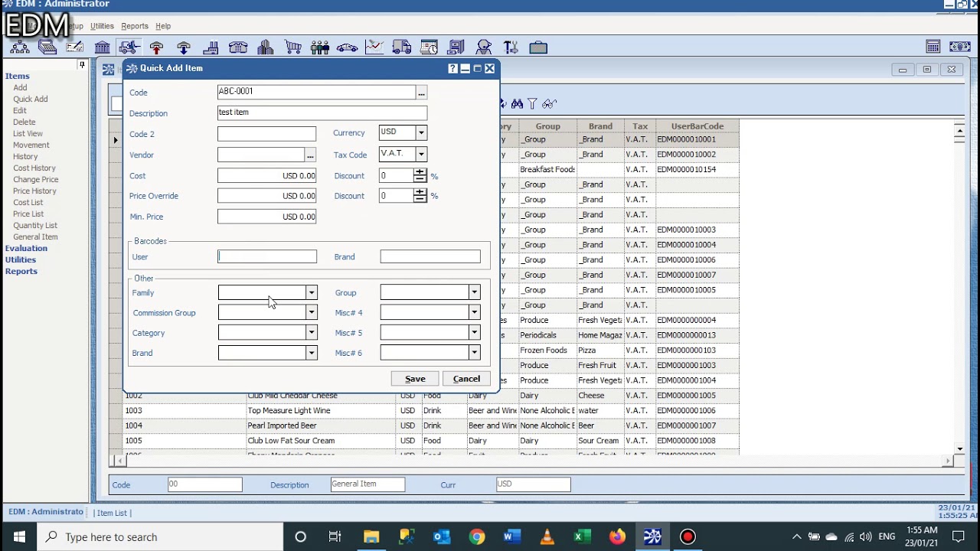
Task: Click the Code 2 input field
Action: [x=266, y=134]
